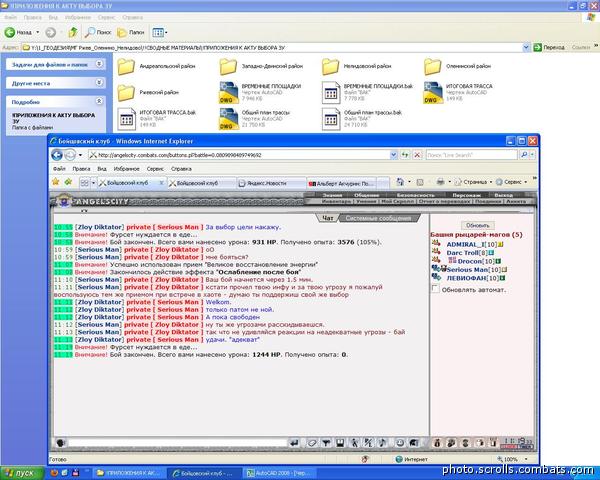Open the IE recent pages dropdown arrow

[80, 155]
